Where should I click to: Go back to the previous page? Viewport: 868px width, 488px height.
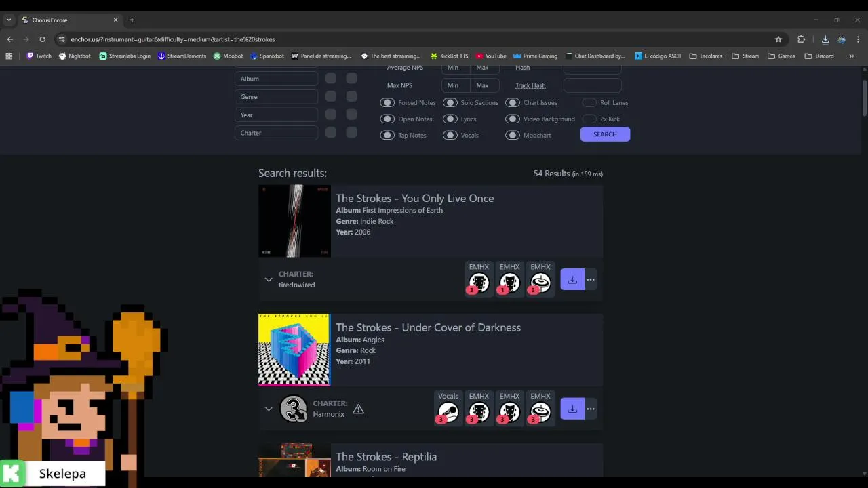click(x=9, y=39)
